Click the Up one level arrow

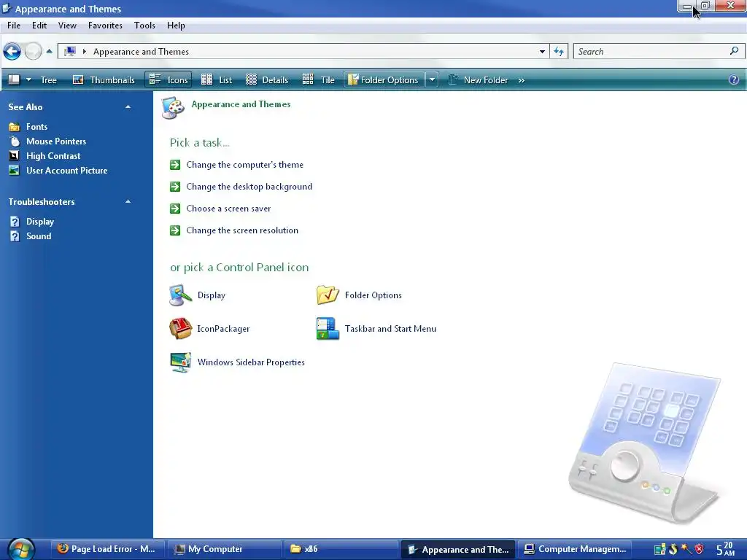(49, 52)
